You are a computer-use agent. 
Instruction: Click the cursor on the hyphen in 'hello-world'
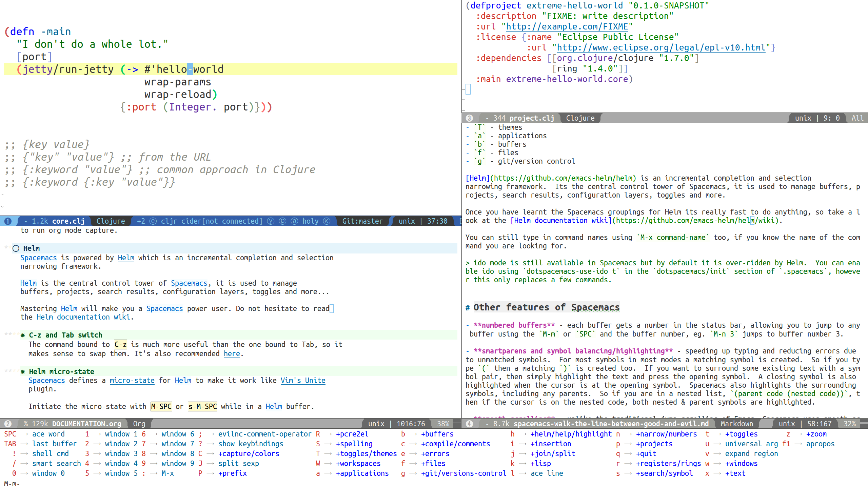point(190,69)
